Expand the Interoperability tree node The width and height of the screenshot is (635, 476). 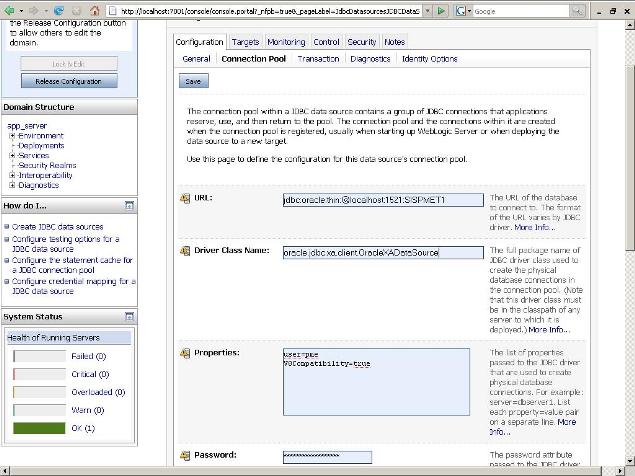point(12,175)
